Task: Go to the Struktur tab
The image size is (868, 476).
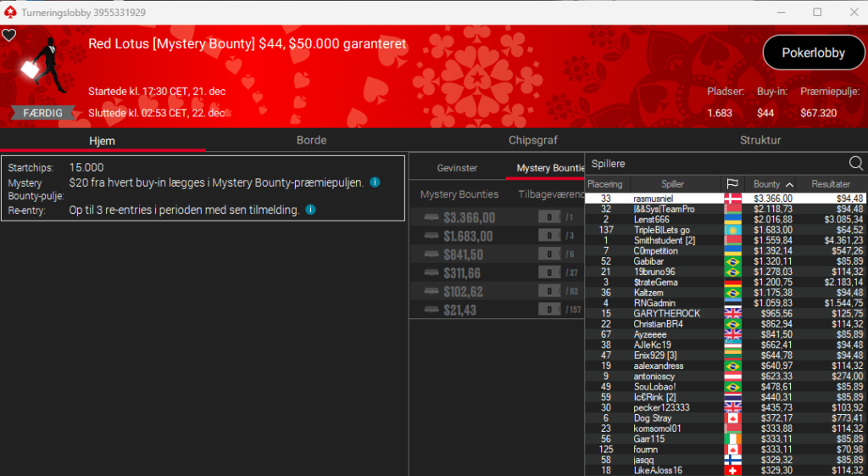Action: pyautogui.click(x=759, y=140)
